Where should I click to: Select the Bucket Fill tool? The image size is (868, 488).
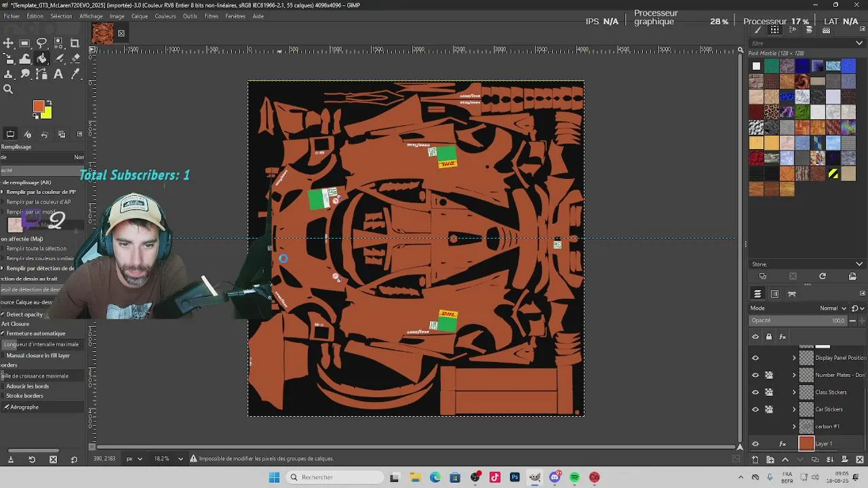click(x=41, y=59)
